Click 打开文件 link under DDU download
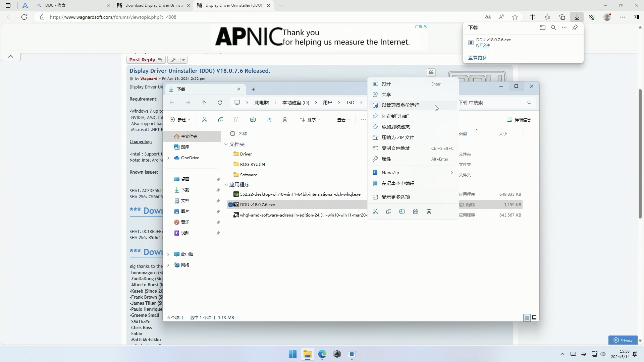Screen dimensions: 644x362 pos(483,45)
